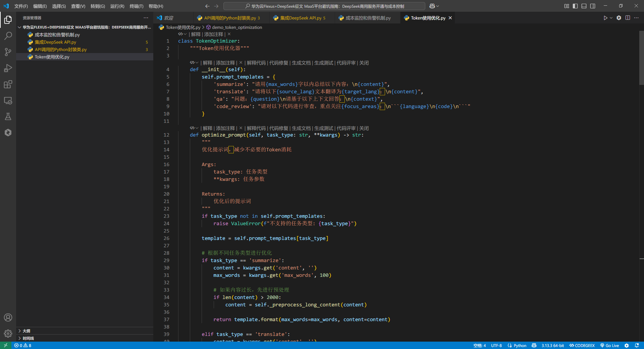Toggle primary side bar visibility
The image size is (644, 349).
[575, 6]
